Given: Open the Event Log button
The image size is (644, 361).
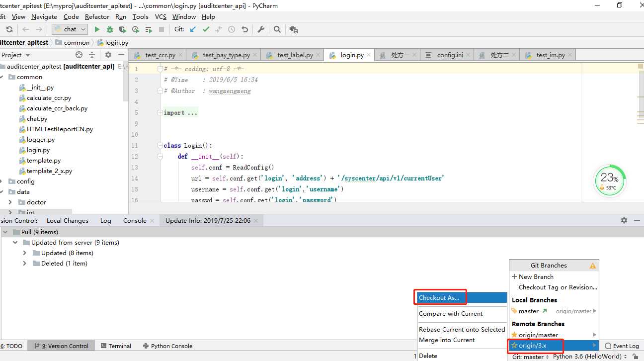Looking at the screenshot, I should pos(621,346).
